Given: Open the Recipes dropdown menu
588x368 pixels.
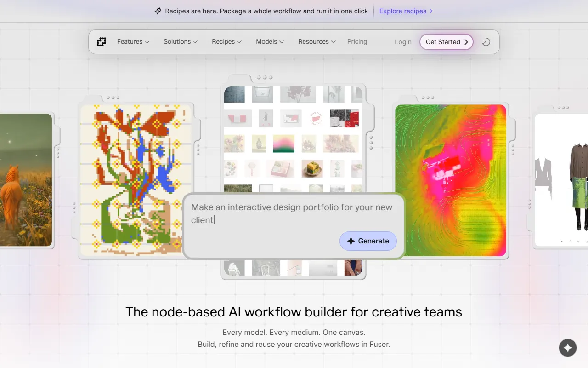Looking at the screenshot, I should click(226, 41).
